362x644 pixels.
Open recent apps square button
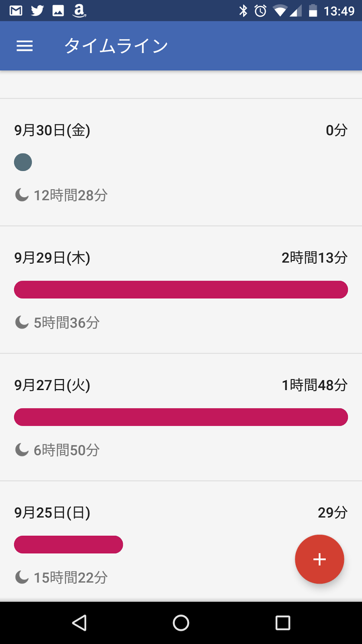(x=283, y=623)
